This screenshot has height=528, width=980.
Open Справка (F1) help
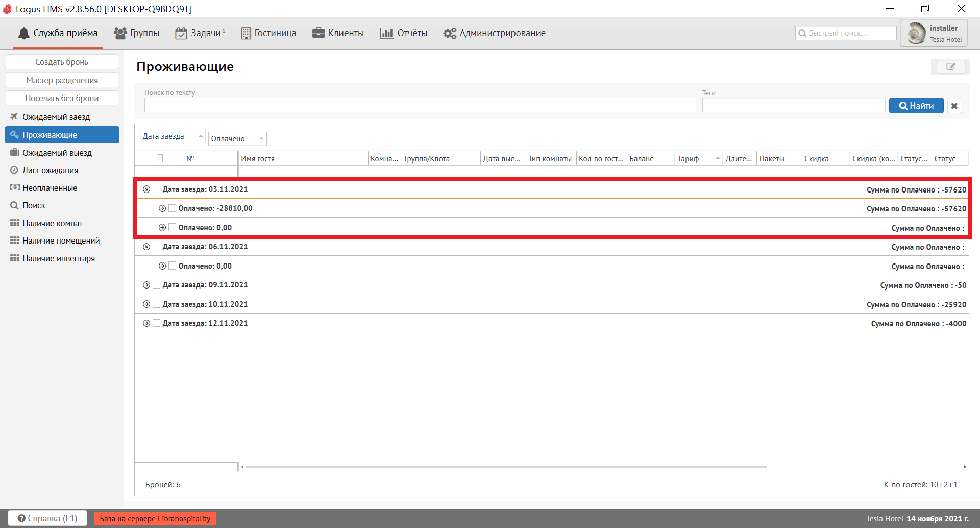(x=47, y=518)
